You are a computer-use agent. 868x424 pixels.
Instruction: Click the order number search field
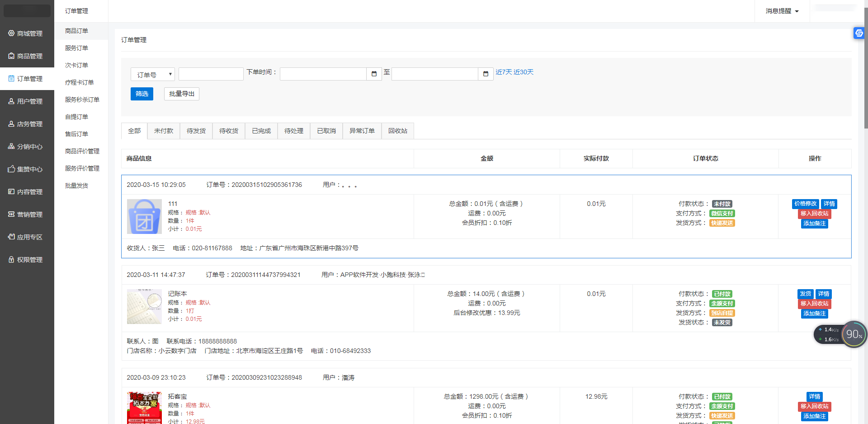(211, 74)
